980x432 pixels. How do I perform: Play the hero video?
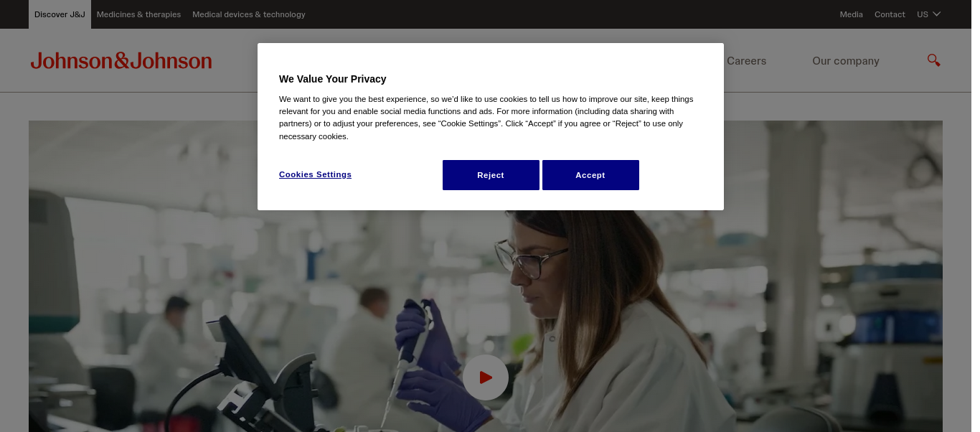486,377
